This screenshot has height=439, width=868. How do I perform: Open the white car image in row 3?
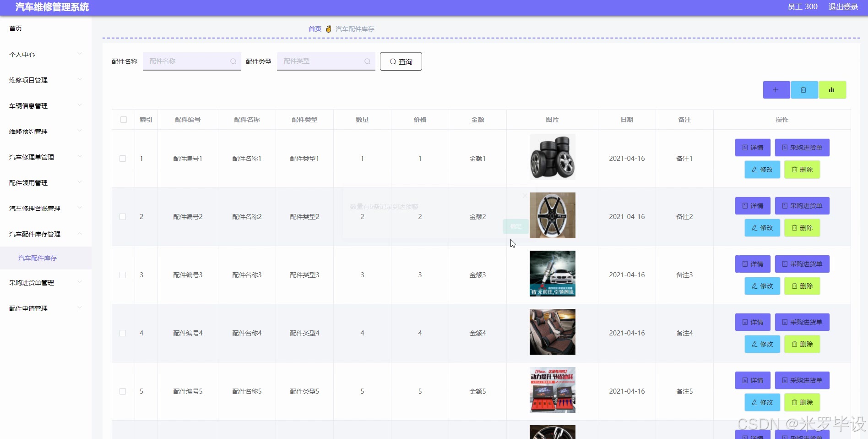[553, 274]
